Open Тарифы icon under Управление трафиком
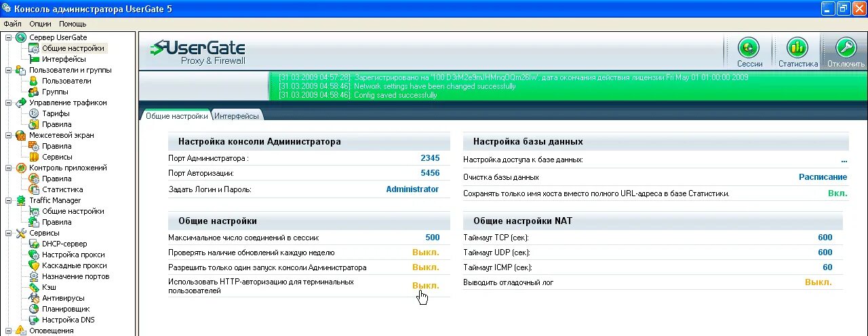This screenshot has width=868, height=336. (x=34, y=113)
